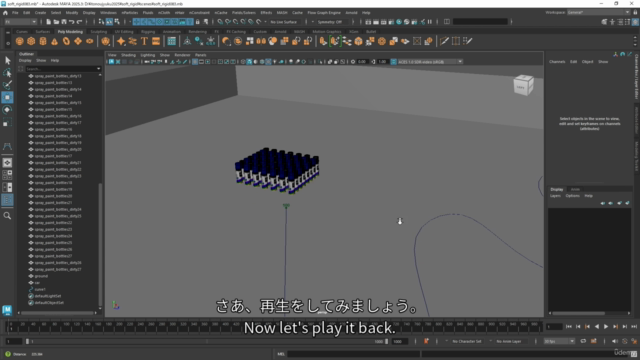Open the Fields/Solvers menu
This screenshot has height=360, width=640.
click(x=244, y=13)
